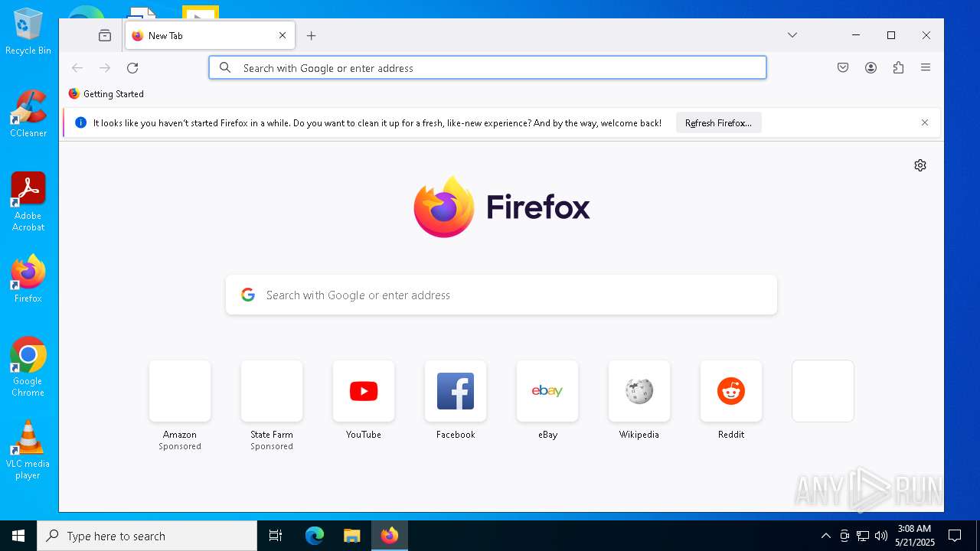Screen dimensions: 980x551
Task: Focus the address bar field
Action: tap(488, 67)
